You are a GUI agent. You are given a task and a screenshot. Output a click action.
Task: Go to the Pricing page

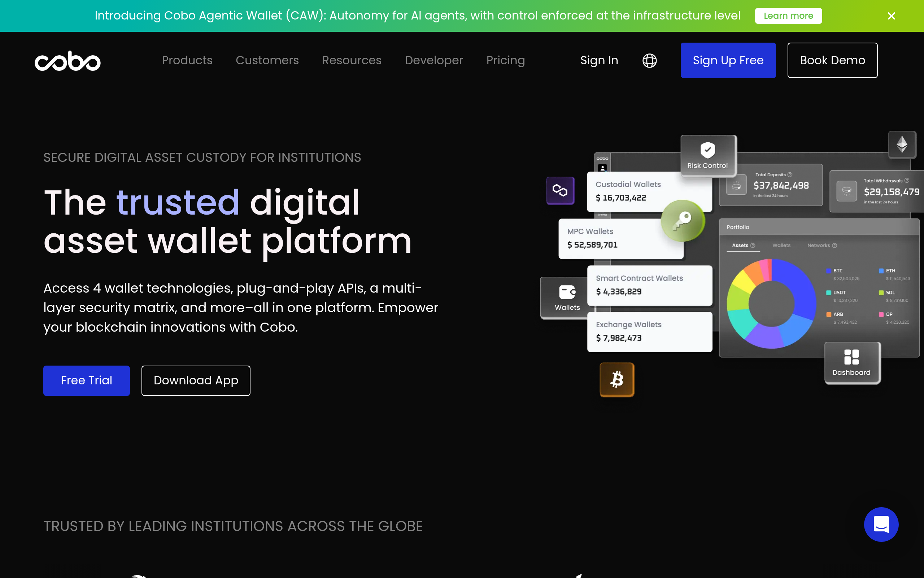(x=506, y=60)
